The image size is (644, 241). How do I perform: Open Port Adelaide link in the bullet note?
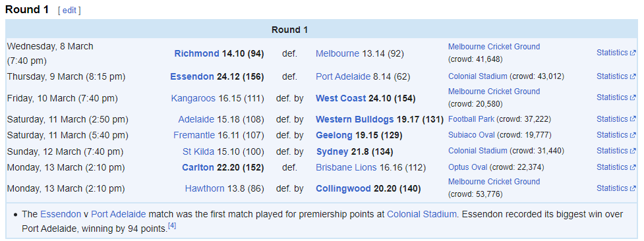(118, 214)
